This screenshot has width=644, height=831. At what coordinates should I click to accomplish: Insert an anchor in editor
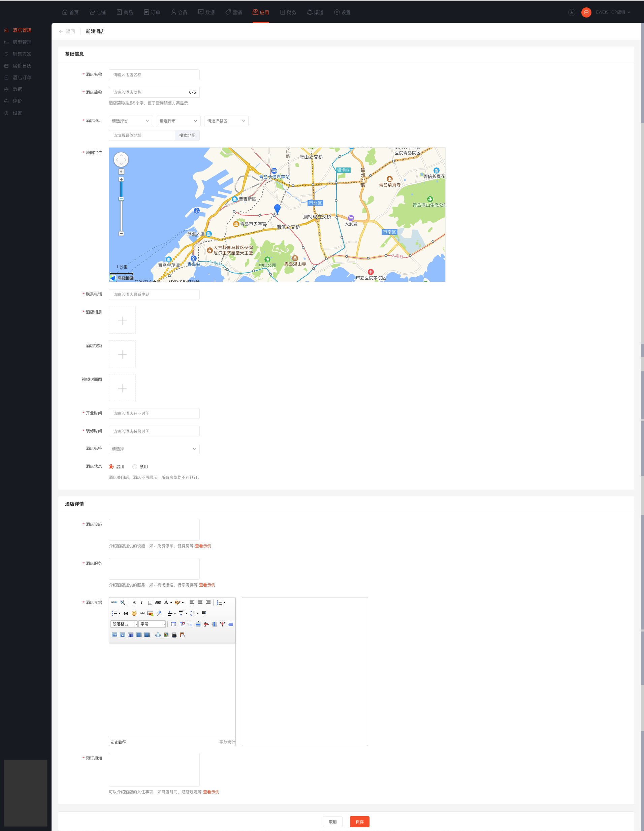tap(158, 635)
